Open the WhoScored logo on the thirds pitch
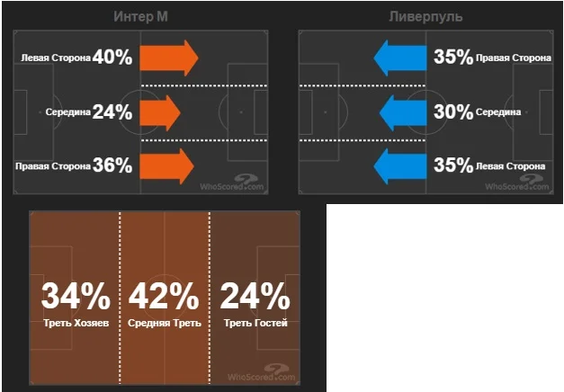 (x=260, y=374)
